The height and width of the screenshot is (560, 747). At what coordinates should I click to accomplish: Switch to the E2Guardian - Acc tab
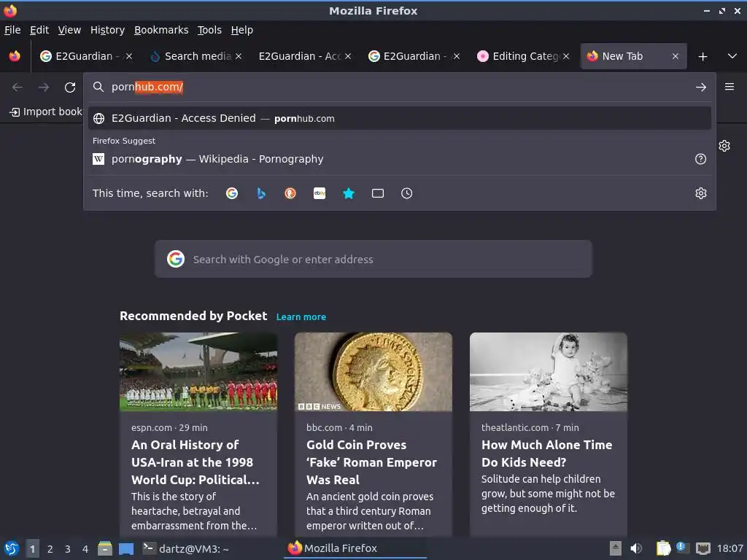(x=305, y=56)
